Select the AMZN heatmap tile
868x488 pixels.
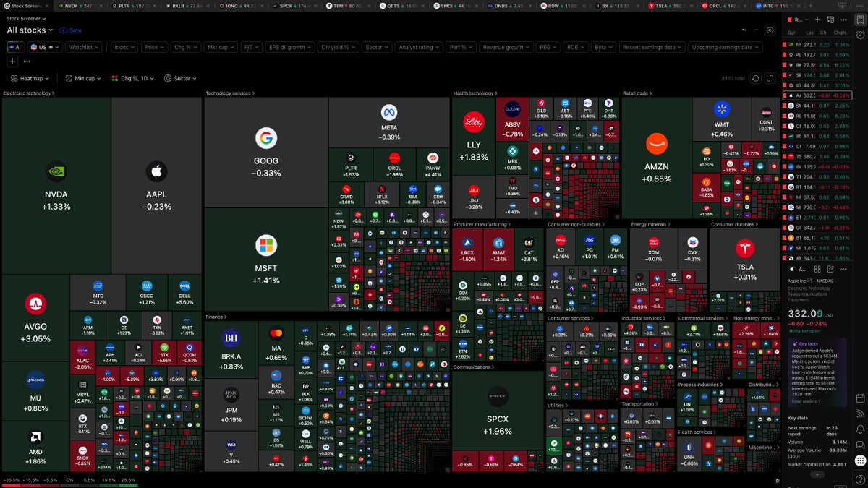click(657, 159)
